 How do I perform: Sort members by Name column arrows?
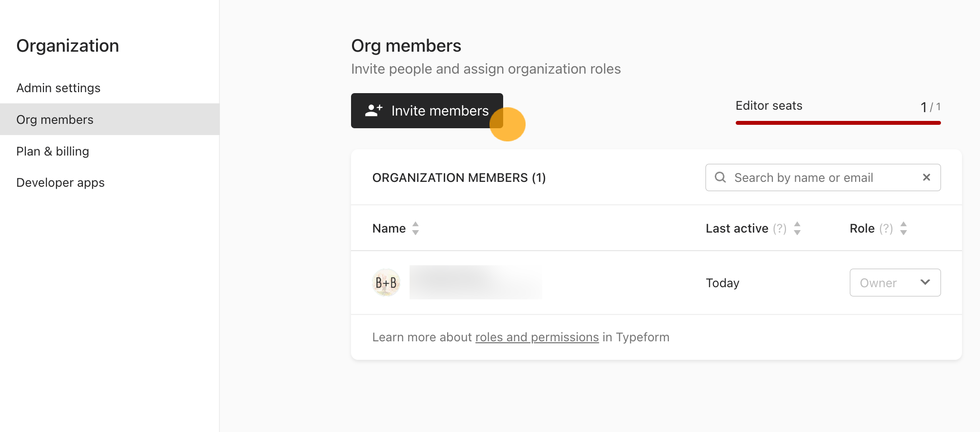[415, 228]
